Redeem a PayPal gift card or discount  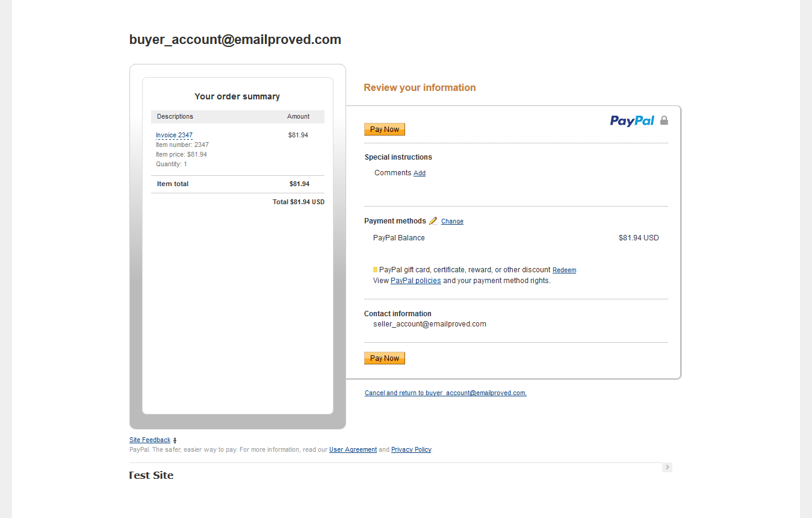click(564, 270)
